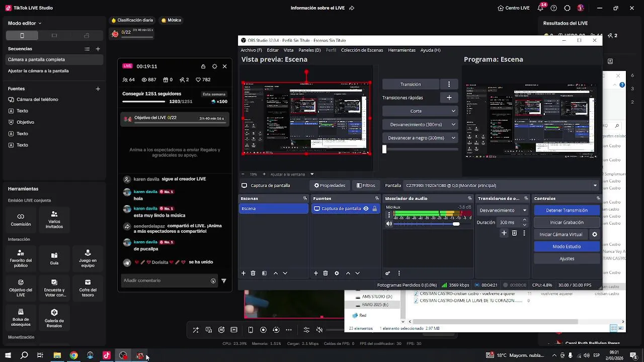Click Iniciar Cámara Virtual button

tap(561, 234)
